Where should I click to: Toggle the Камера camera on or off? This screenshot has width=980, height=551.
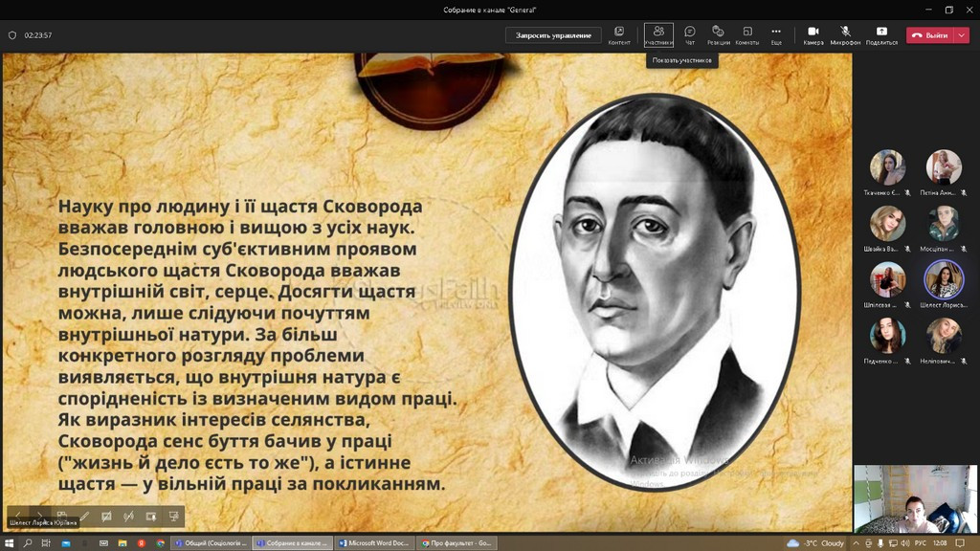(x=813, y=34)
